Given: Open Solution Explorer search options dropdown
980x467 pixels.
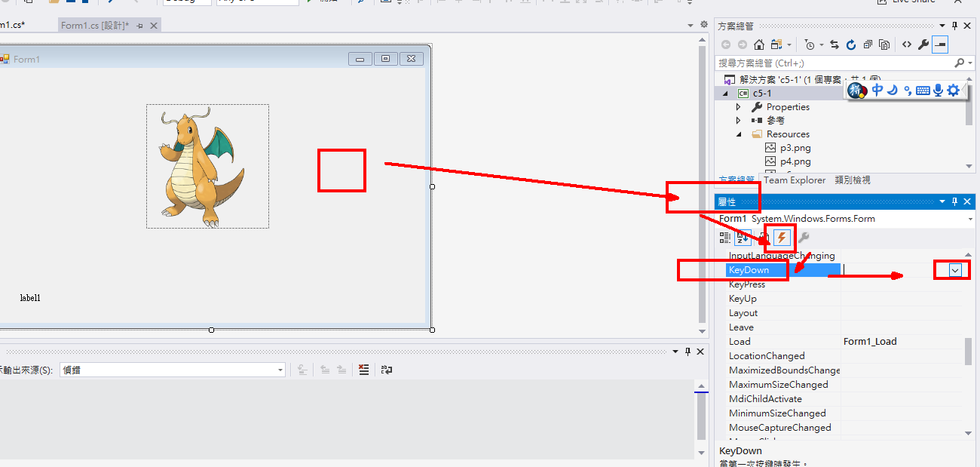Looking at the screenshot, I should click(x=969, y=63).
